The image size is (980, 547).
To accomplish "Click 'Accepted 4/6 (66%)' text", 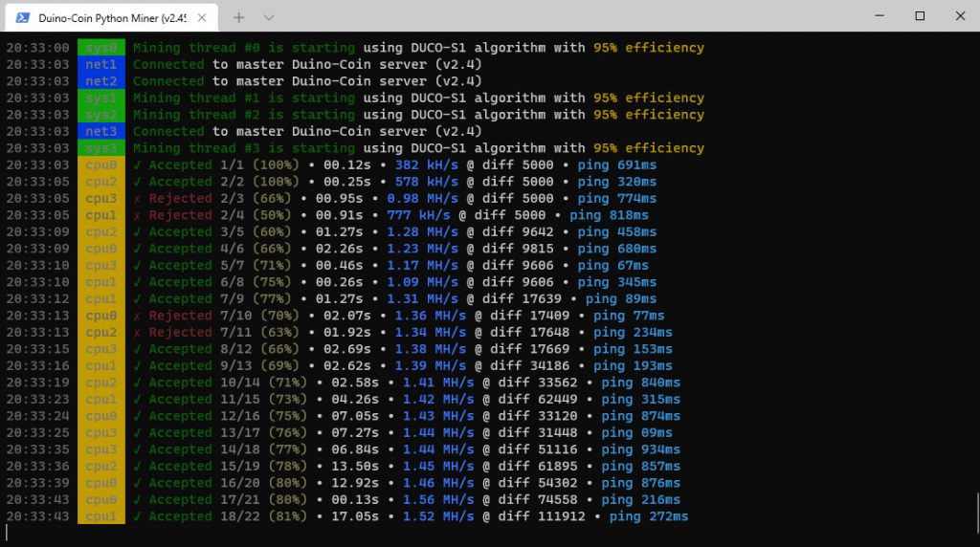I will click(x=220, y=249).
